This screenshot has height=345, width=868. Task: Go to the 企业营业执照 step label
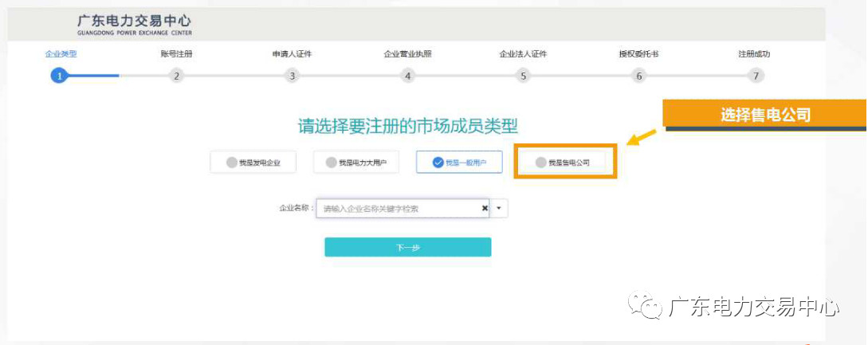407,54
